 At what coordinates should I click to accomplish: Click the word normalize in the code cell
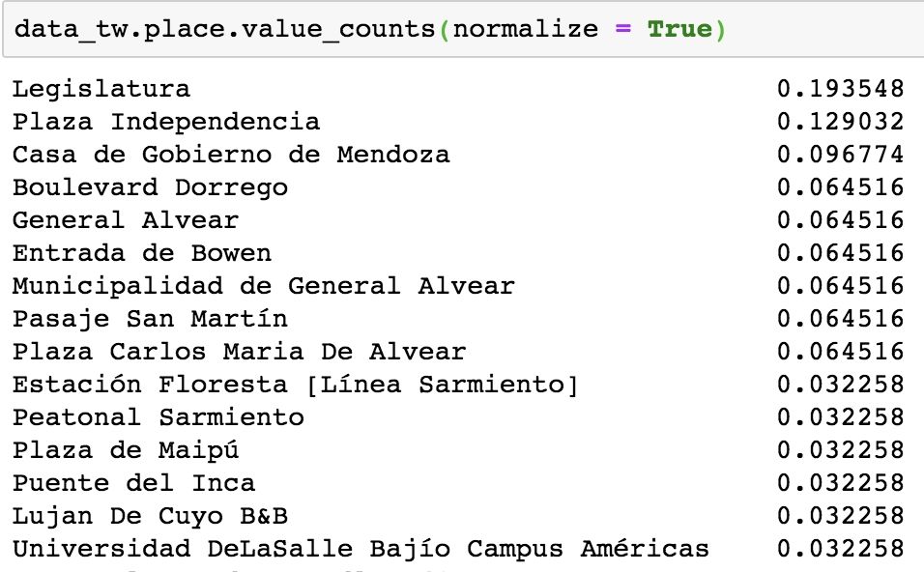pyautogui.click(x=525, y=29)
